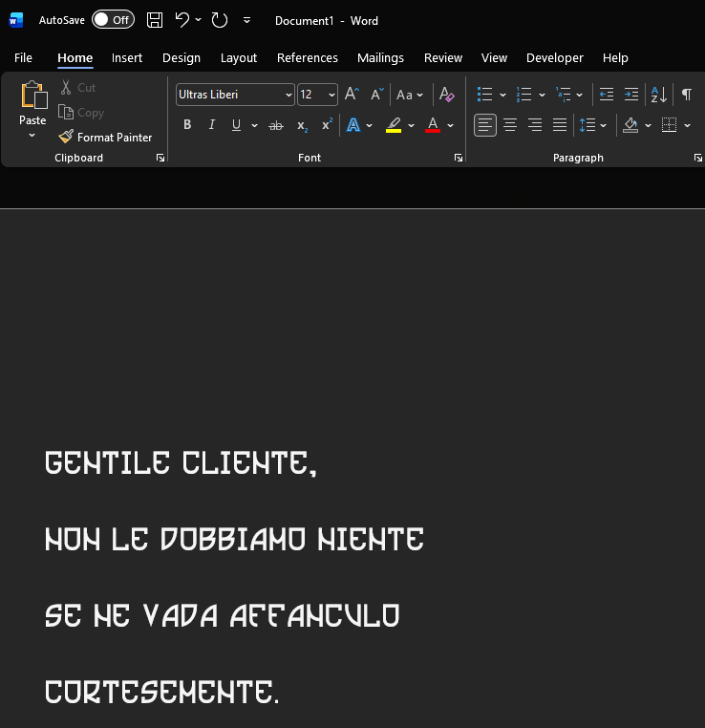The width and height of the screenshot is (705, 728).
Task: Expand the font name dropdown arrow
Action: [x=288, y=95]
